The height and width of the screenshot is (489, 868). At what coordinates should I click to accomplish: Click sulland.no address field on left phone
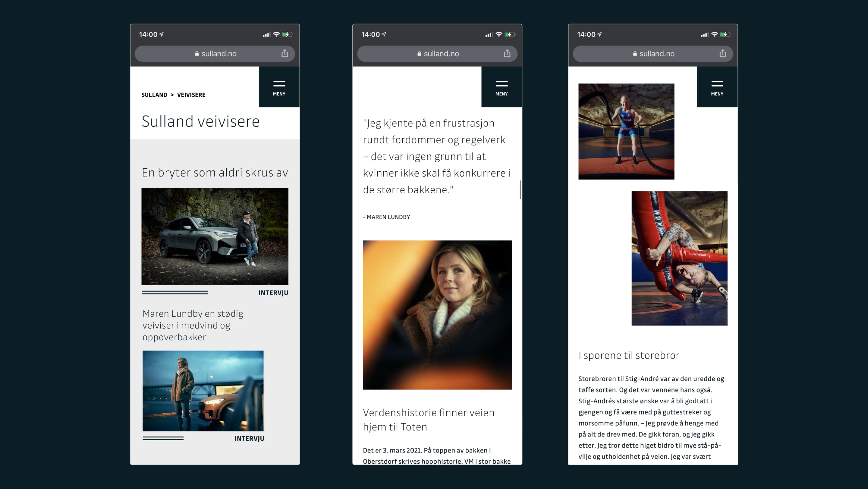point(215,54)
